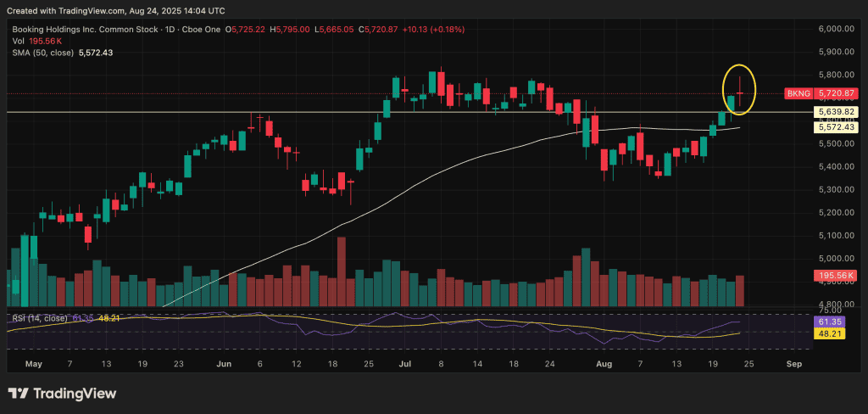Click the 6,000.00 price axis label
This screenshot has height=414, width=868.
coord(836,29)
